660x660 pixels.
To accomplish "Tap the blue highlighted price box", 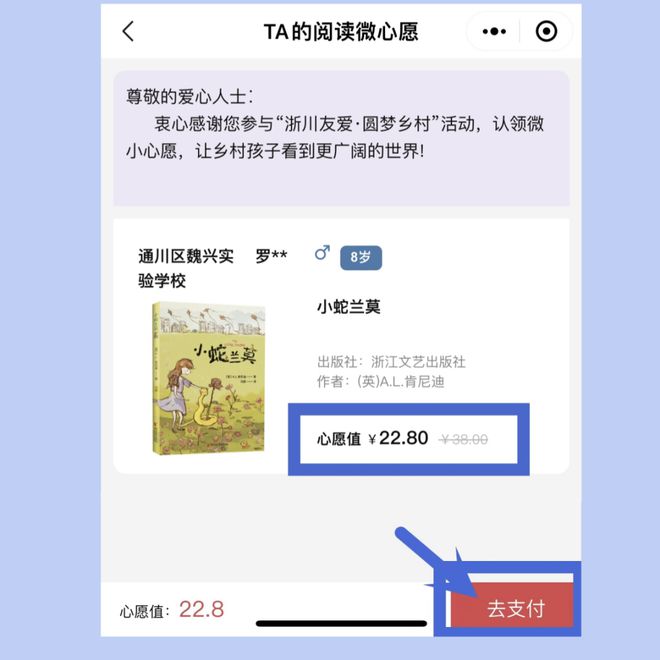I will pyautogui.click(x=409, y=439).
